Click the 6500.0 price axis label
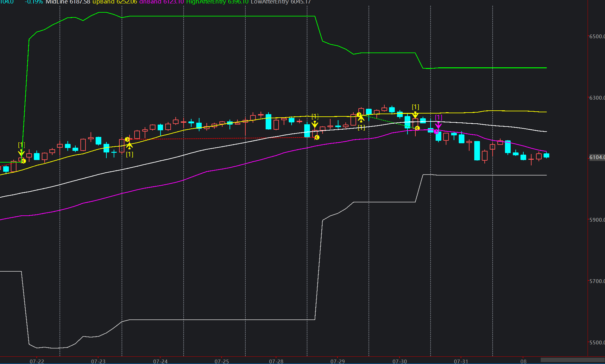The width and height of the screenshot is (605, 364). pos(597,36)
